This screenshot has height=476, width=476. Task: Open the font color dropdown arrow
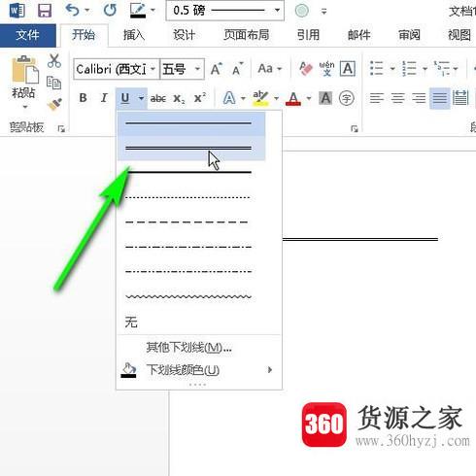click(x=309, y=98)
